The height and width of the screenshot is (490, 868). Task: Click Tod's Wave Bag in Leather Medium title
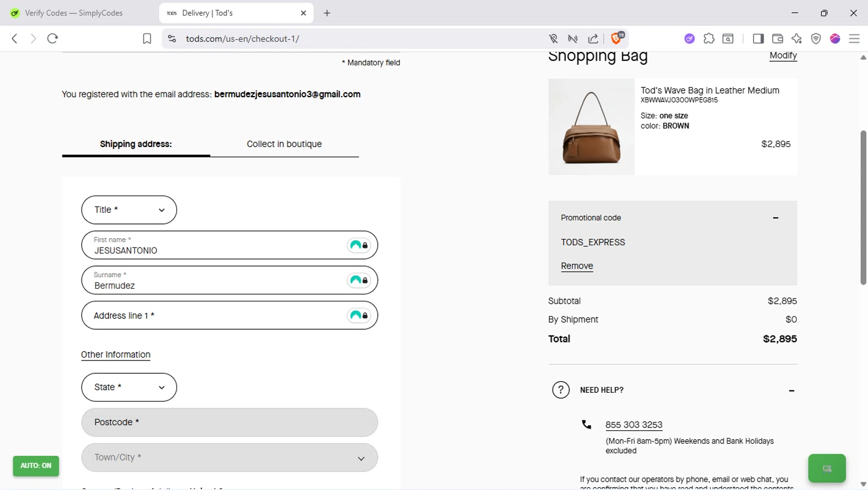pos(710,90)
